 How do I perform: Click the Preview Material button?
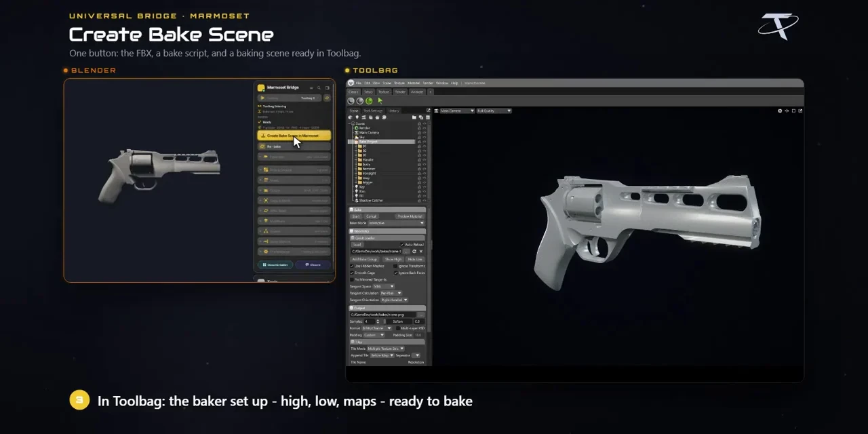click(410, 216)
